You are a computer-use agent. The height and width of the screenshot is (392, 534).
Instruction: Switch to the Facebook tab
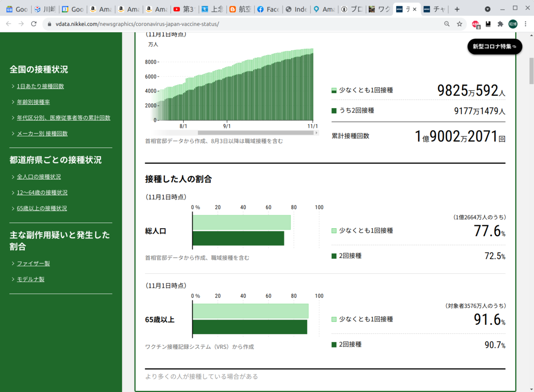coord(268,8)
